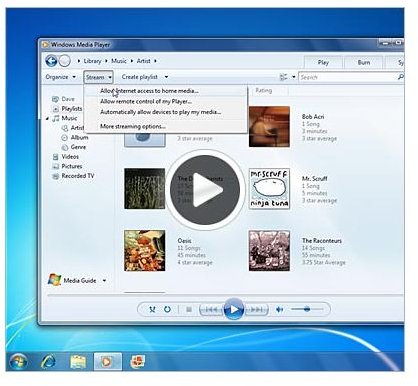The image size is (418, 386).
Task: Click the Oasis artist name
Action: [184, 241]
